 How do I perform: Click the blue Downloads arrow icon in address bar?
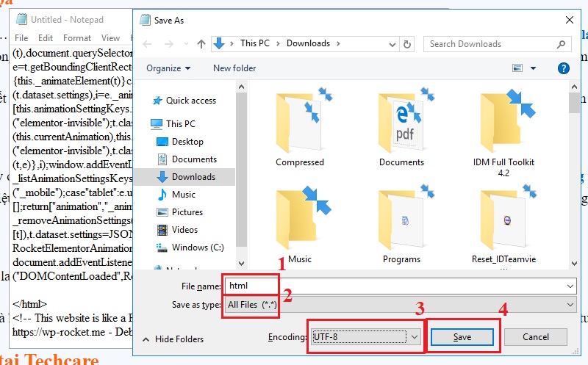[x=219, y=44]
